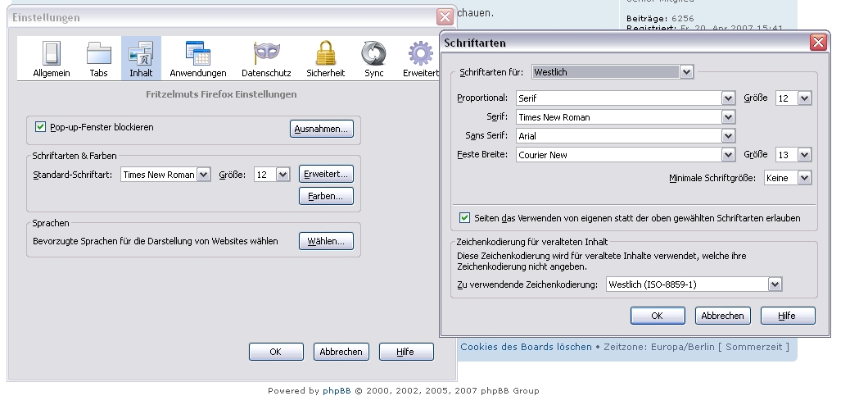Open Hilfe in the Einstellungen dialog
This screenshot has width=868, height=396.
(406, 352)
